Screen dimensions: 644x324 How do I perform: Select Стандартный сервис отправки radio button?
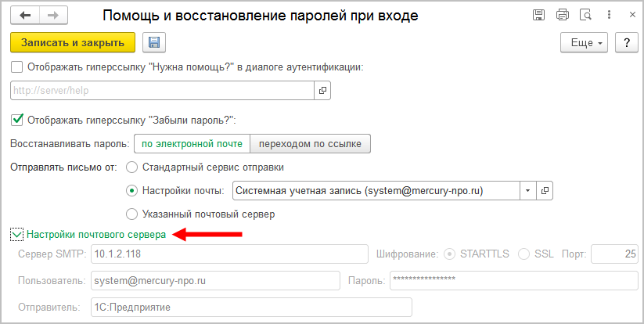point(131,167)
